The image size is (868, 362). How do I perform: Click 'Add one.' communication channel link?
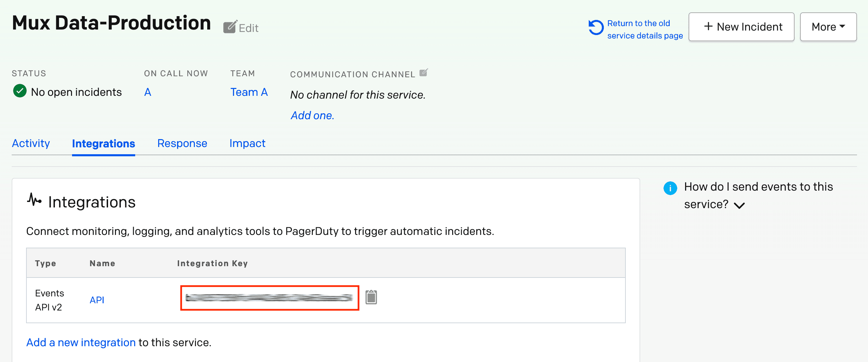coord(312,115)
